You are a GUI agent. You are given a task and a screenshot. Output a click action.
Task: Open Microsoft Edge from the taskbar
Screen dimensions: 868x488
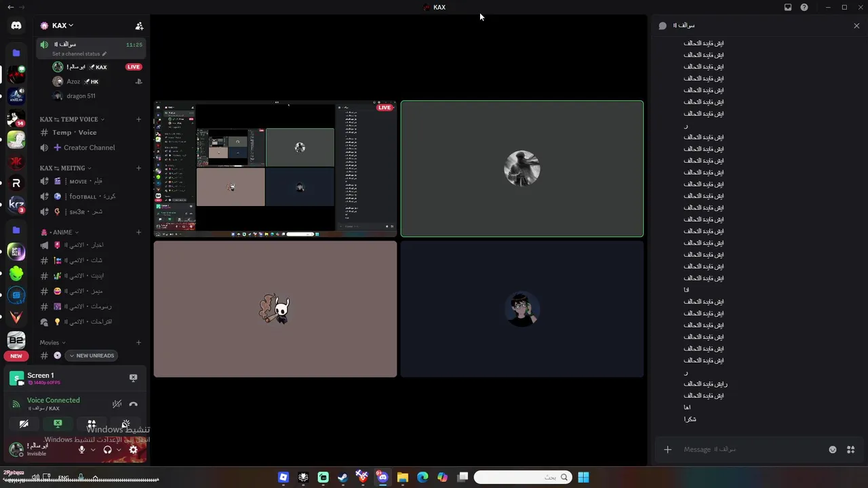[x=422, y=478]
